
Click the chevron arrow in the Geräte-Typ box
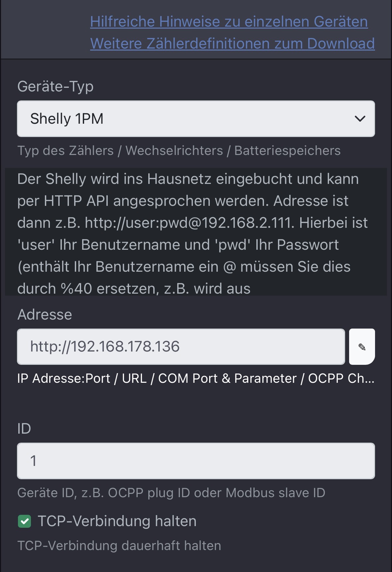(x=360, y=119)
